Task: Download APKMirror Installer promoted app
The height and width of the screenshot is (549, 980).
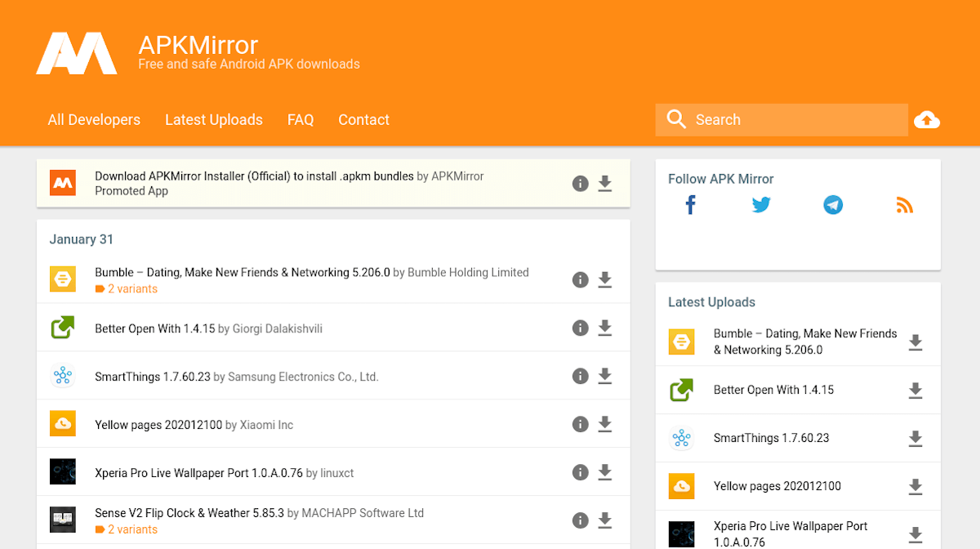Action: pyautogui.click(x=605, y=184)
